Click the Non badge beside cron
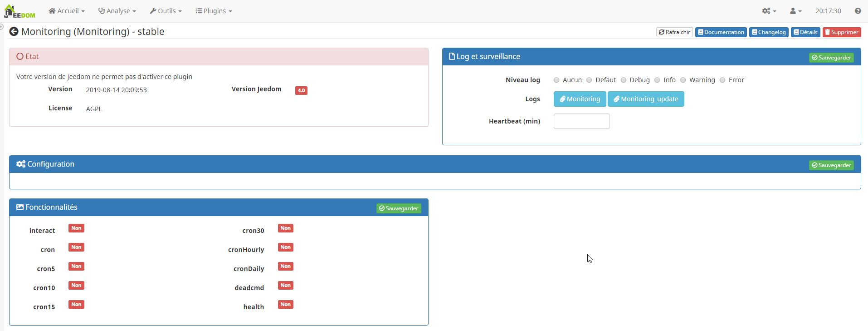The height and width of the screenshot is (331, 868). (76, 247)
